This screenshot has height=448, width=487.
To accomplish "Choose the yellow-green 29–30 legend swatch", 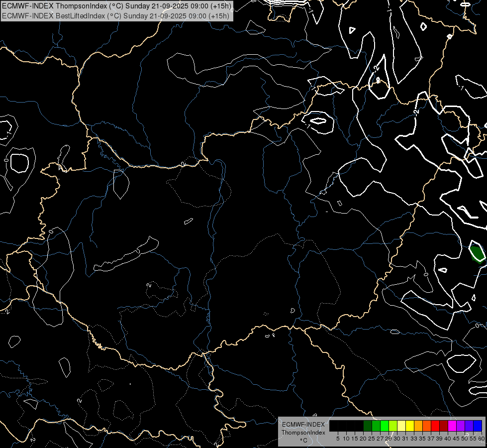I will coord(393,426).
